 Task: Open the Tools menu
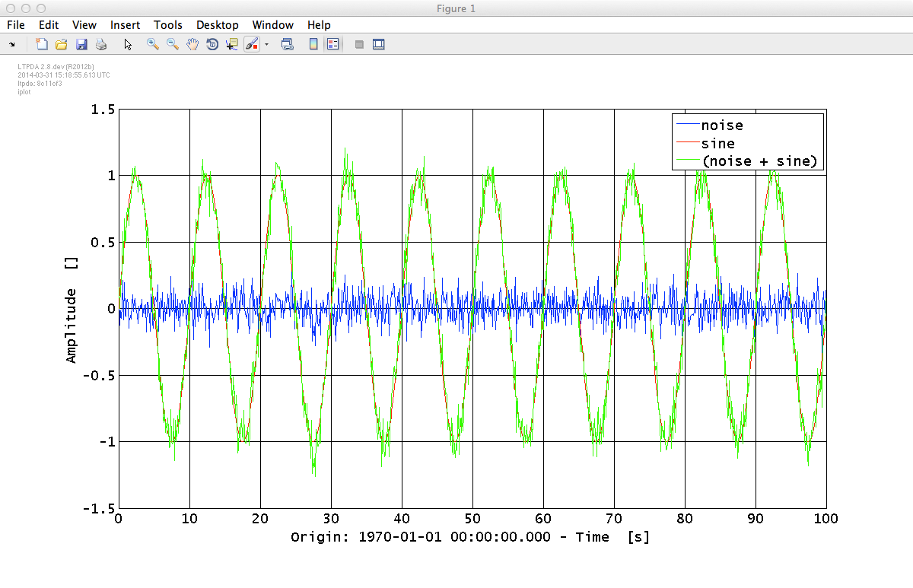coord(167,25)
